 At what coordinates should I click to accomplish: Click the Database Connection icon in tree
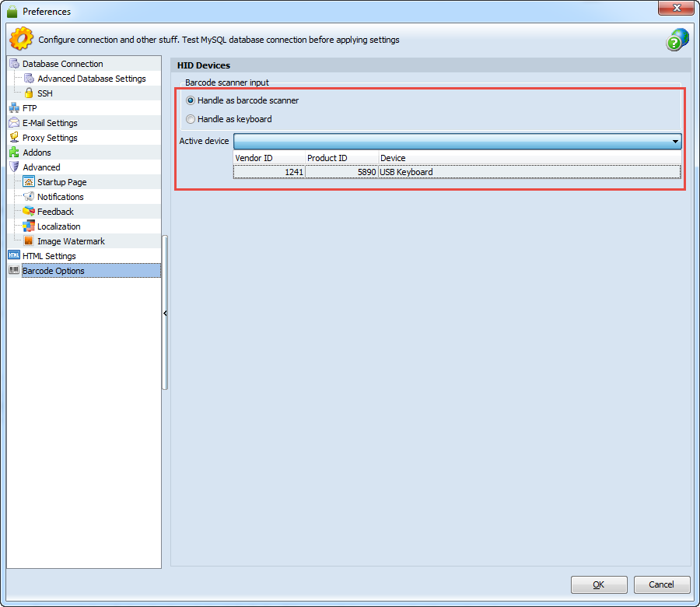14,64
